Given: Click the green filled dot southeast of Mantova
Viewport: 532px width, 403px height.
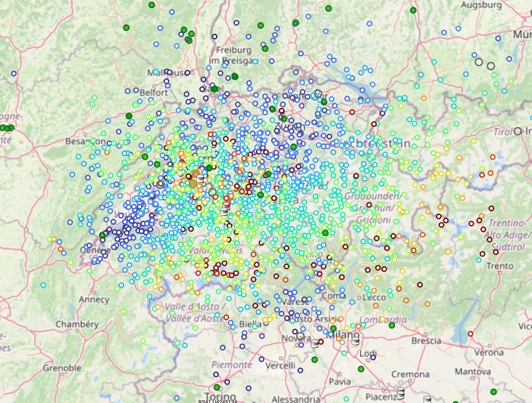Looking at the screenshot, I should (493, 392).
